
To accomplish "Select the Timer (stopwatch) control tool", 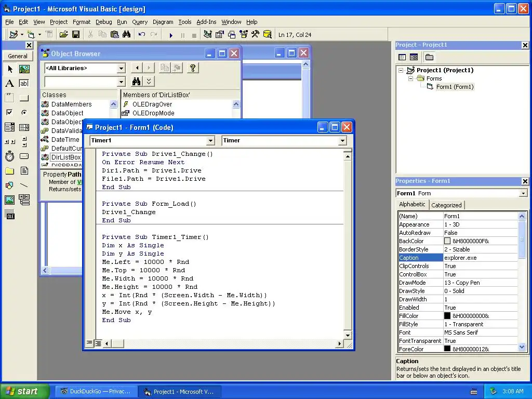I will (x=10, y=156).
